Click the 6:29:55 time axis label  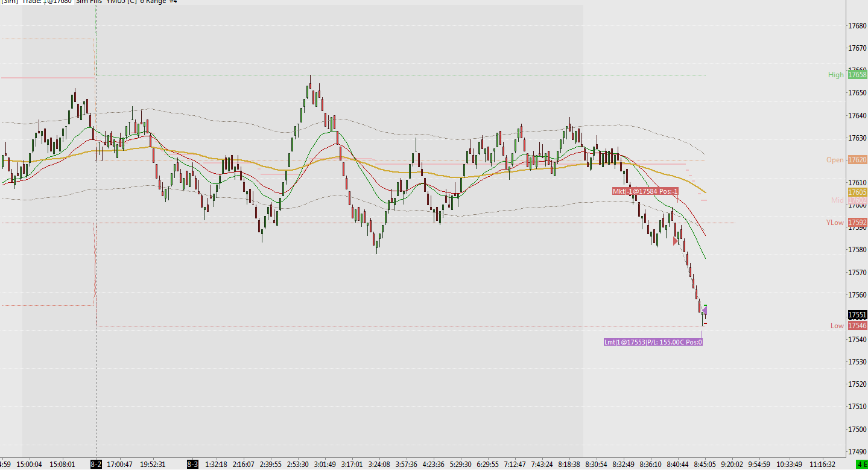click(487, 465)
